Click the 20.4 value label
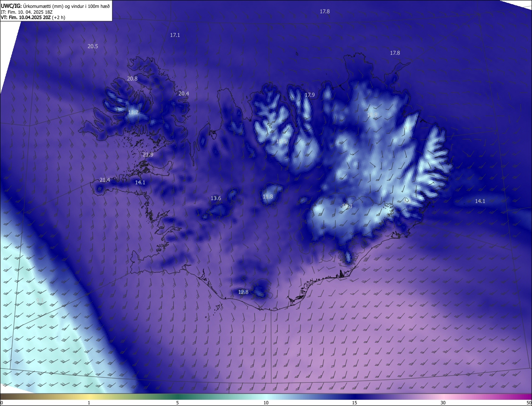 click(x=184, y=94)
